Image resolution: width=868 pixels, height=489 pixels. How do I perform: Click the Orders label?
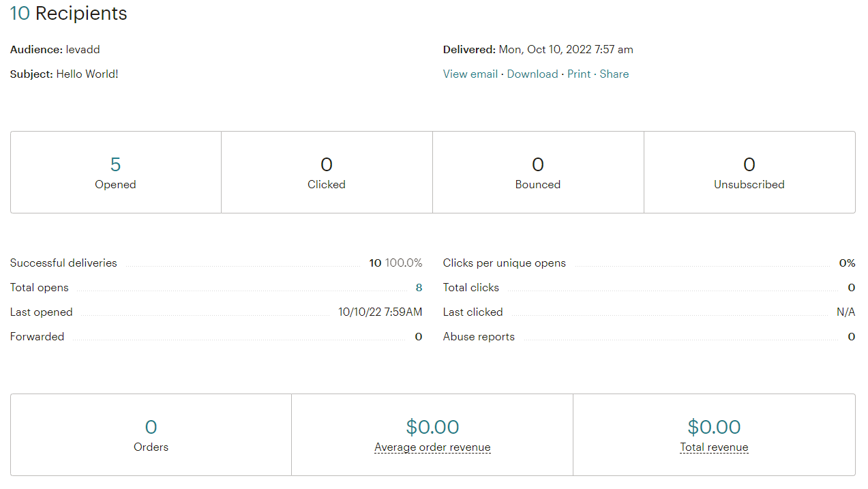click(151, 447)
